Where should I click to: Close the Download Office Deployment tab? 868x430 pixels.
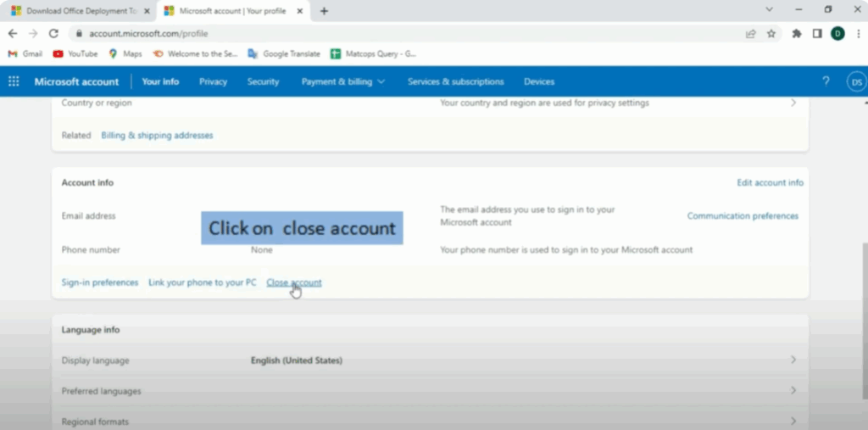(147, 10)
